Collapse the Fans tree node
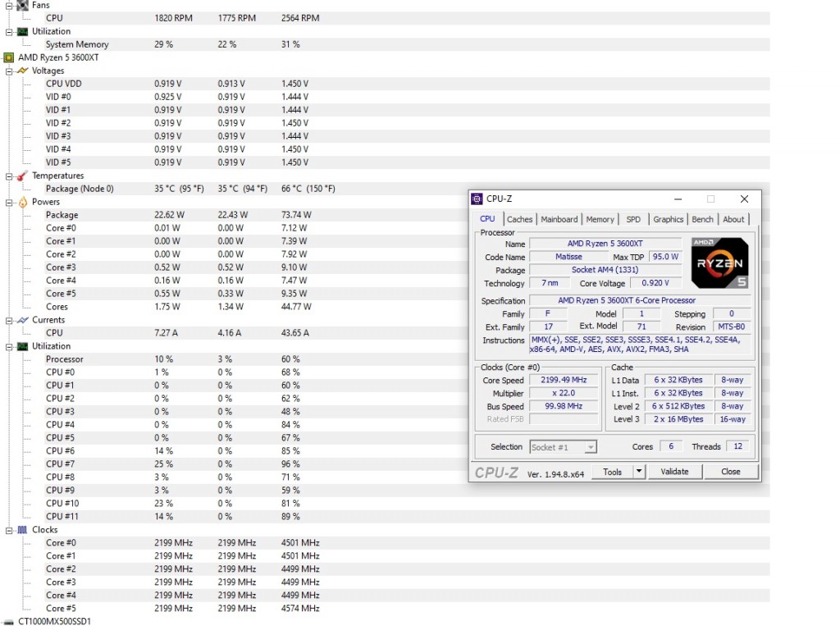Image resolution: width=840 pixels, height=626 pixels. (9, 6)
